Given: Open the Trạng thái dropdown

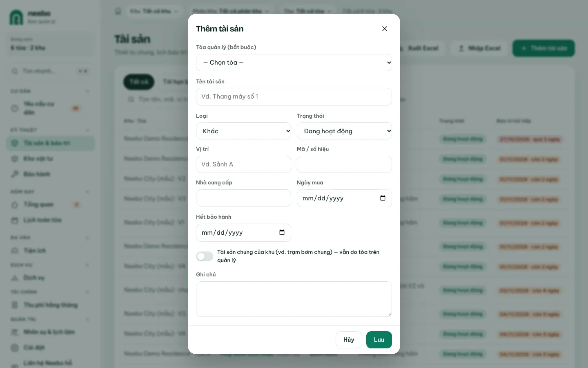Looking at the screenshot, I should coord(344,131).
